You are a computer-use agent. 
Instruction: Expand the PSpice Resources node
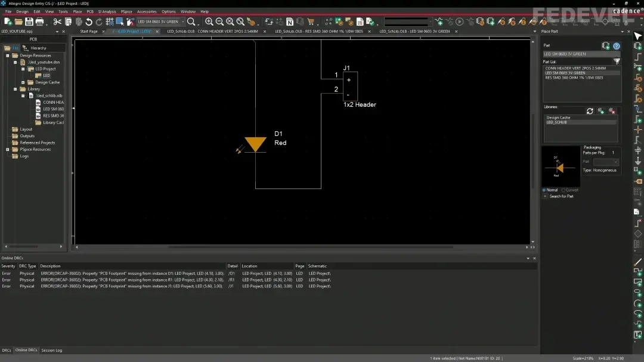click(x=7, y=149)
